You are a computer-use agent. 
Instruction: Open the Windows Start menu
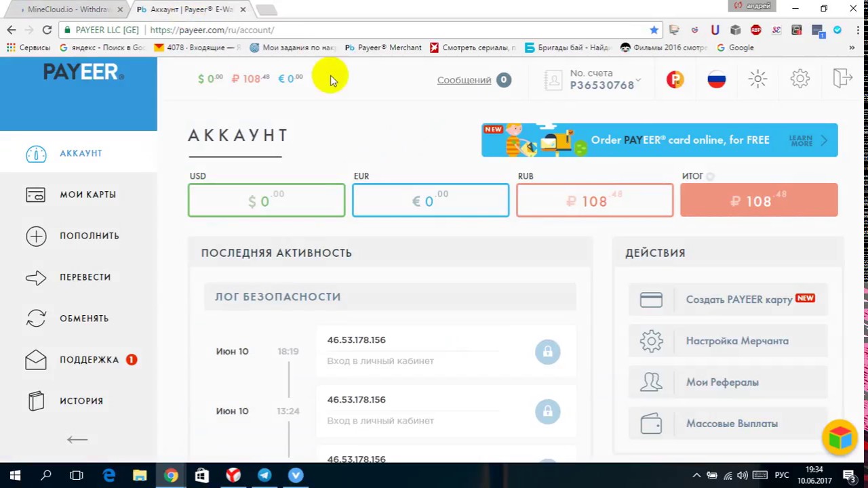tap(15, 476)
